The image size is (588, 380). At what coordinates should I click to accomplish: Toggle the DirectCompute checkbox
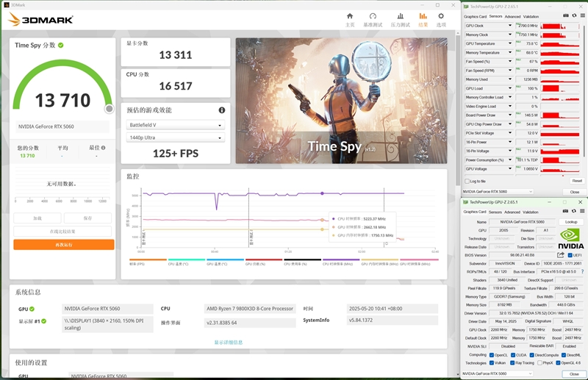click(531, 355)
